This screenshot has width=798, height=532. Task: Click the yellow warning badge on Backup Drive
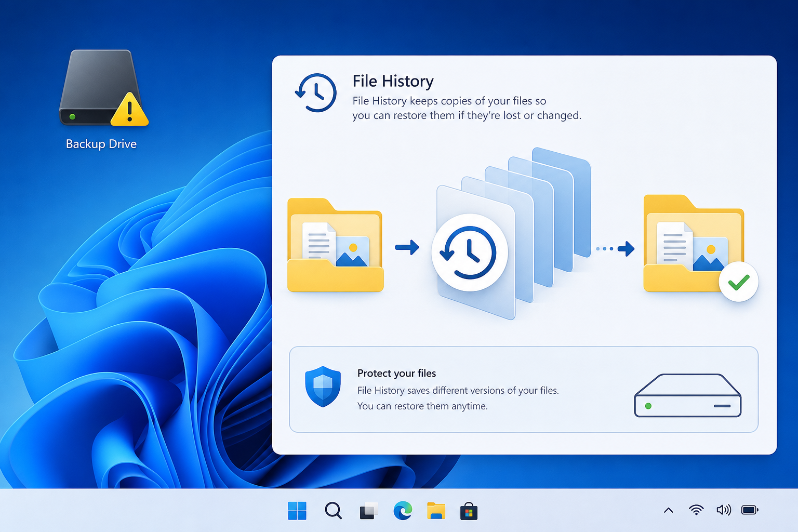130,110
